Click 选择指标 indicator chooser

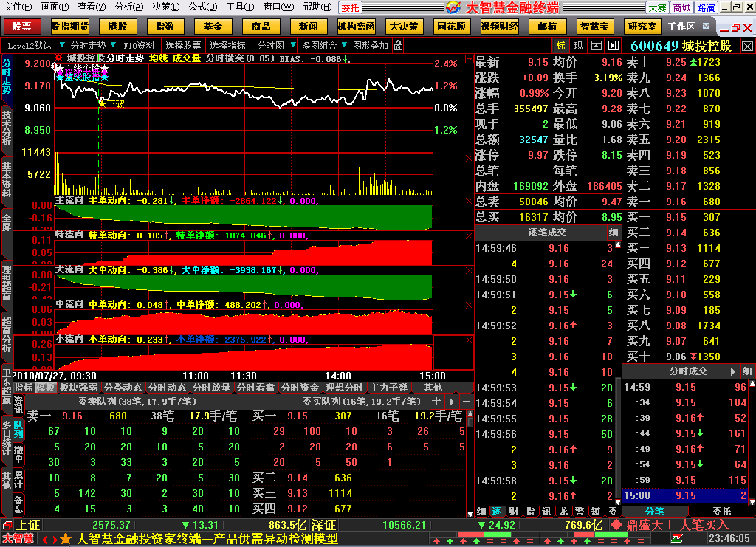(227, 45)
